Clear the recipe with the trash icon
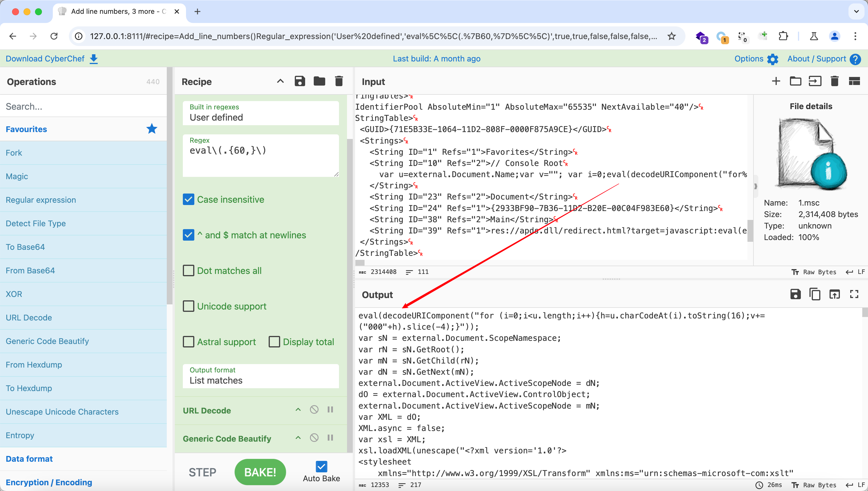868x491 pixels. 339,81
